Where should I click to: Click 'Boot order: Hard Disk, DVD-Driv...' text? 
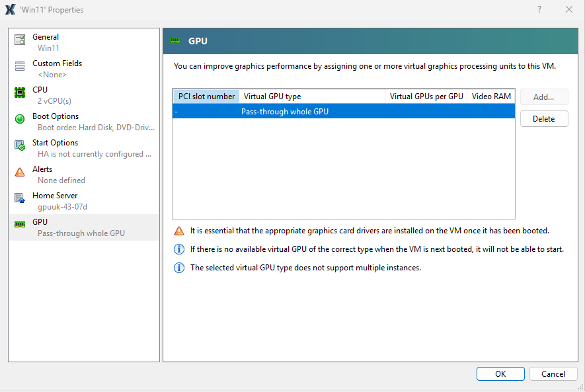click(96, 128)
